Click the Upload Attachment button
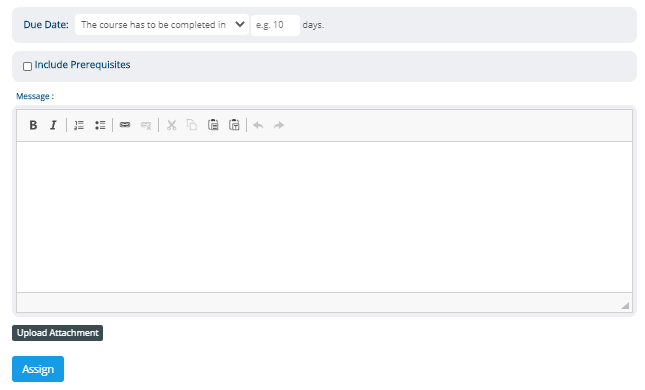The height and width of the screenshot is (390, 645). click(58, 333)
